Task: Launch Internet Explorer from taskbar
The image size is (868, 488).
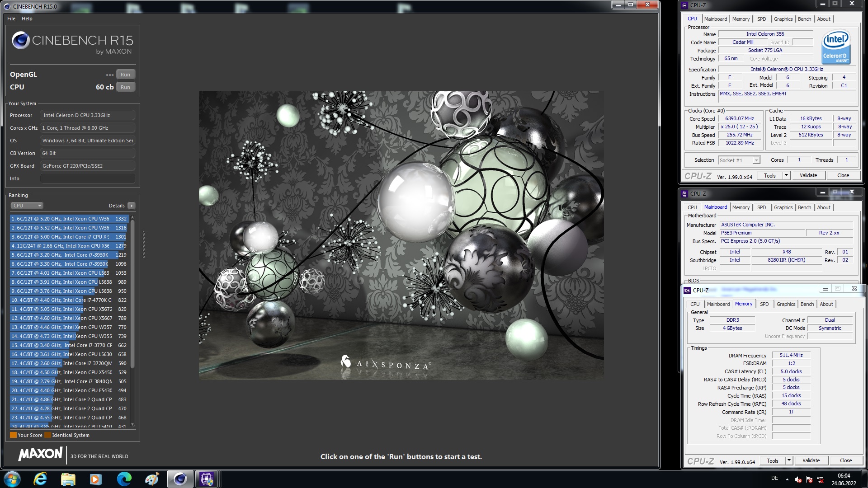Action: (x=40, y=479)
